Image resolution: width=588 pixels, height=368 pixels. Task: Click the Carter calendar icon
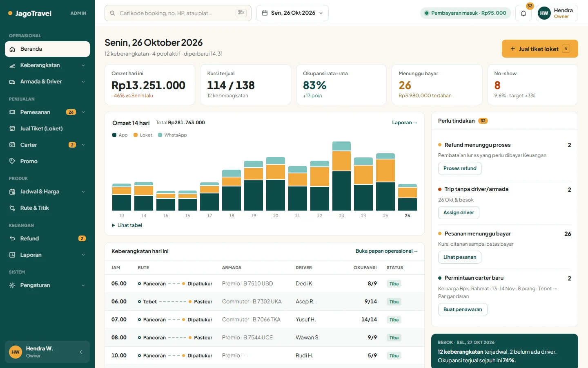pos(12,145)
